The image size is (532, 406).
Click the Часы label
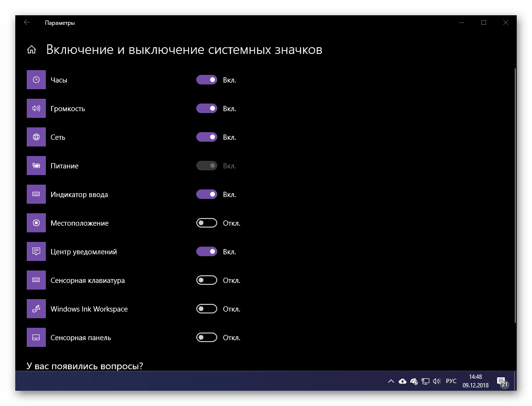tap(59, 80)
